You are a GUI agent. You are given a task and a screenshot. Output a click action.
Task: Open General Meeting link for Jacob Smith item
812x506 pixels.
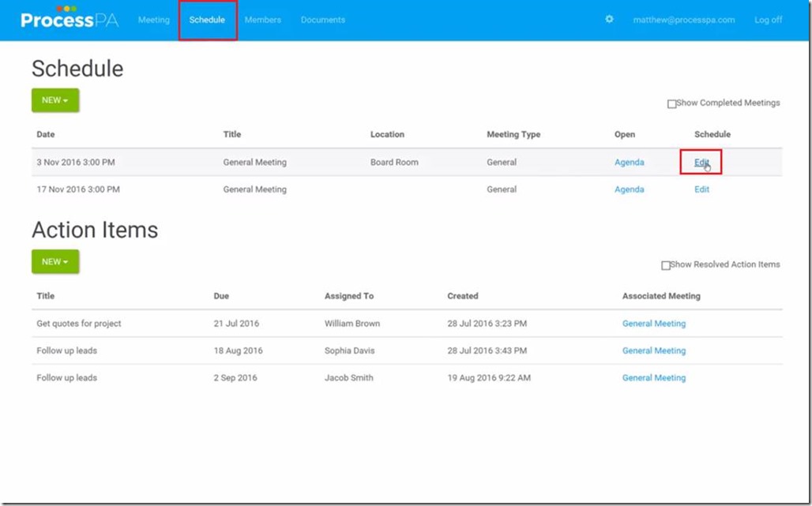[x=653, y=378]
